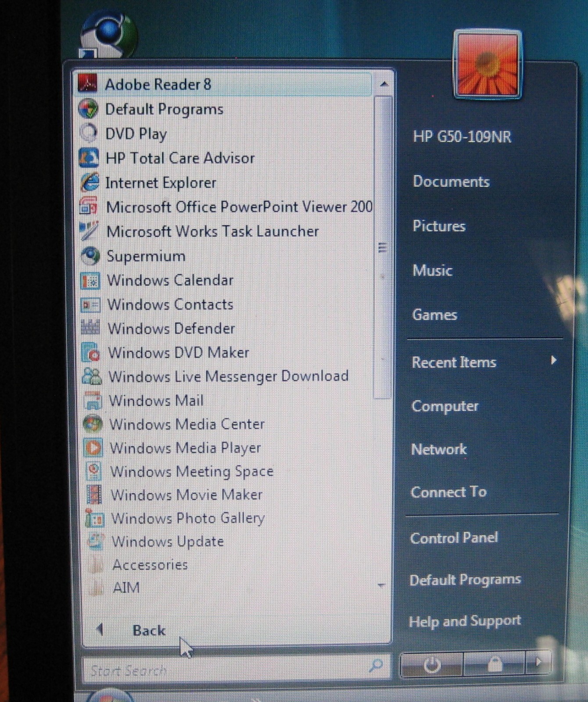Open Documents from right pane
This screenshot has height=702, width=588.
point(451,182)
